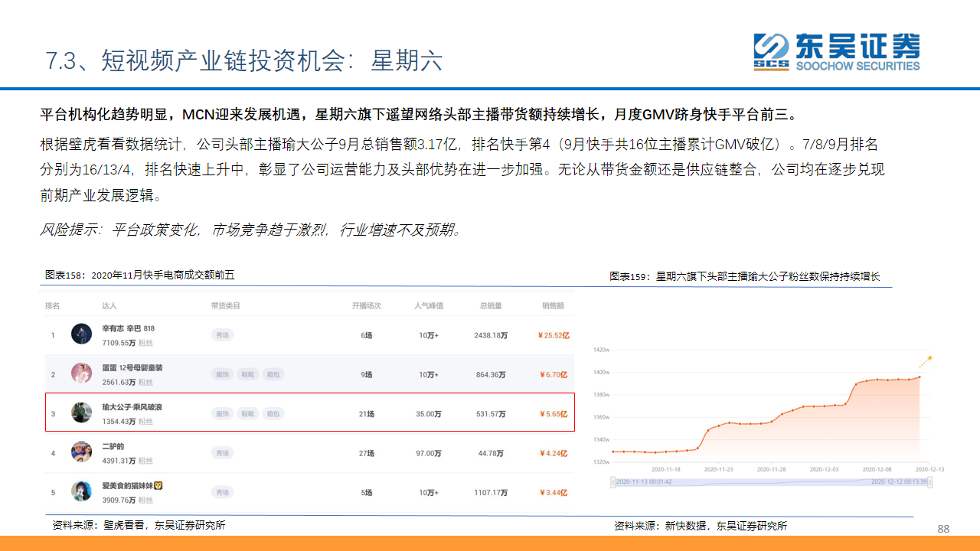Click avatar of 蛋蛋 12号母婴童装
Image resolution: width=980 pixels, height=551 pixels.
coord(82,373)
